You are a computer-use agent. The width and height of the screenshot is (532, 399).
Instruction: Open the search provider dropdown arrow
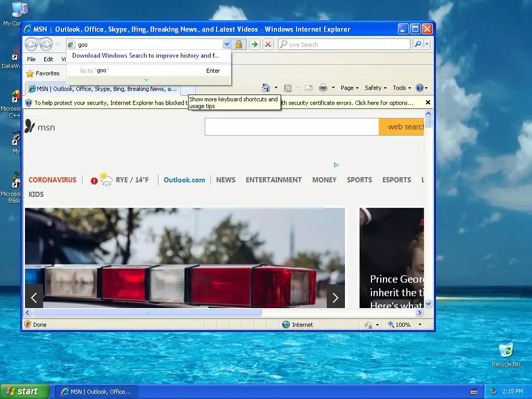[427, 44]
